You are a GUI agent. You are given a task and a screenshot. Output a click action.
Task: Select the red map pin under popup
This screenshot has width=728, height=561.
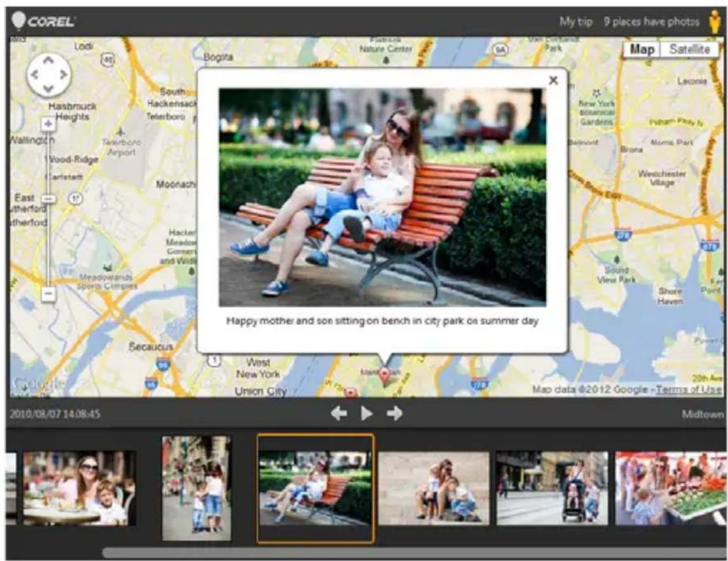coord(384,376)
